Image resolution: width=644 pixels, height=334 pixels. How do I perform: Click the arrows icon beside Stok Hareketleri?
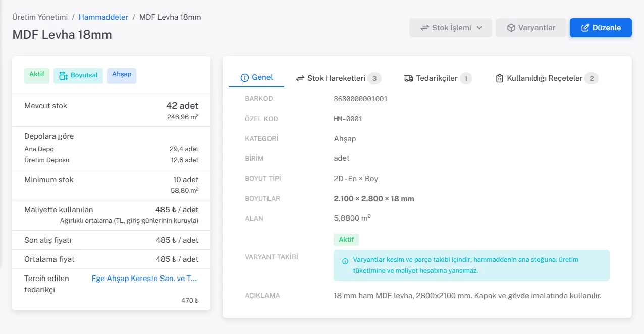click(300, 78)
